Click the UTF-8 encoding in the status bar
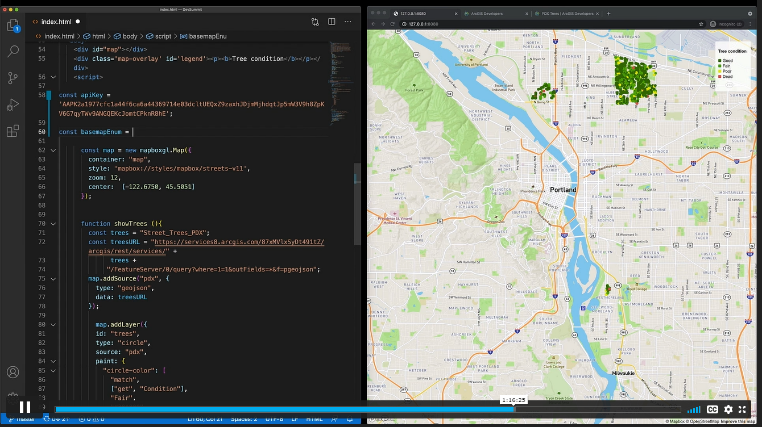 pyautogui.click(x=274, y=419)
